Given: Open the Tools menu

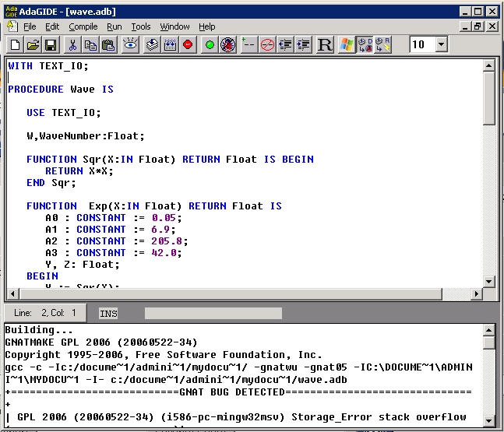Looking at the screenshot, I should pyautogui.click(x=140, y=26).
